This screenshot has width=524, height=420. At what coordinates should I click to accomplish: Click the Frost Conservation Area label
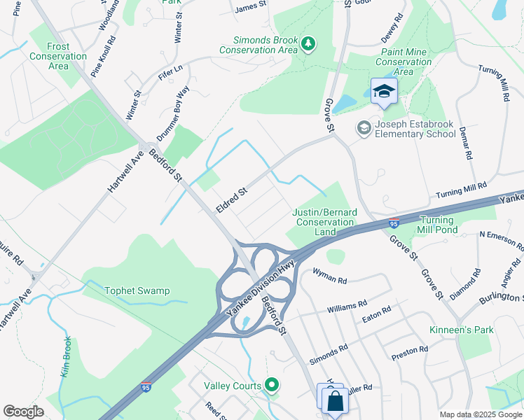58,56
